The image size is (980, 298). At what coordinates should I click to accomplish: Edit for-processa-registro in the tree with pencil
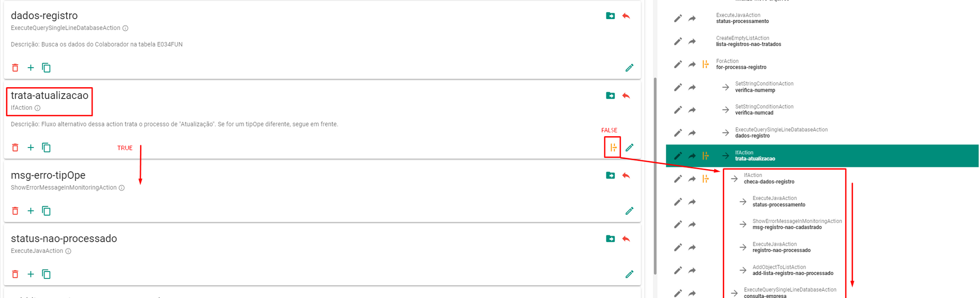tap(678, 64)
